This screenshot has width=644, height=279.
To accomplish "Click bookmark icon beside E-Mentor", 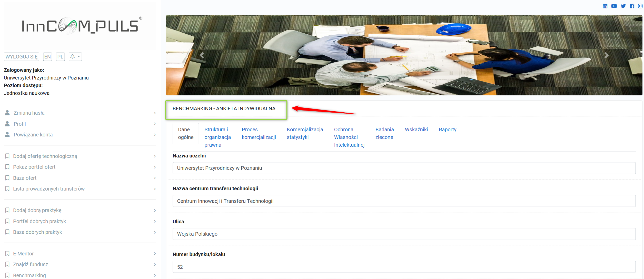I will (x=7, y=254).
